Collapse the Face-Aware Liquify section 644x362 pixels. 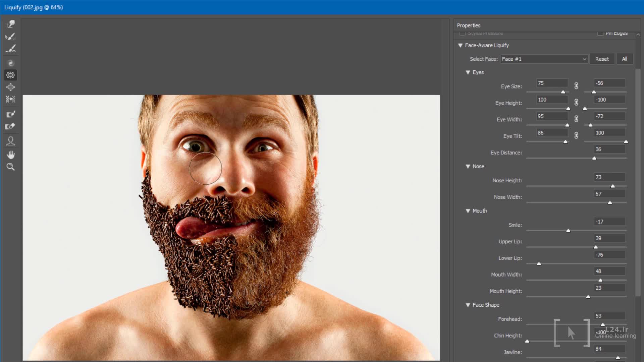[460, 45]
